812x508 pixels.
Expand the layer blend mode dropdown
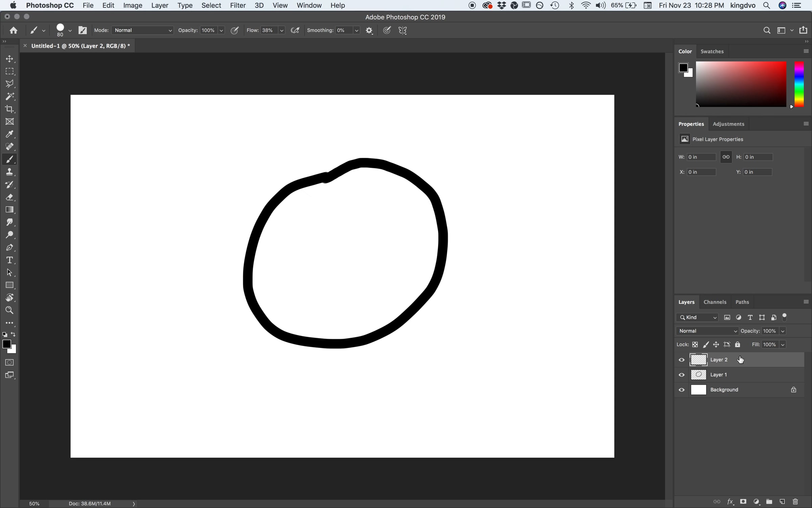pos(707,331)
